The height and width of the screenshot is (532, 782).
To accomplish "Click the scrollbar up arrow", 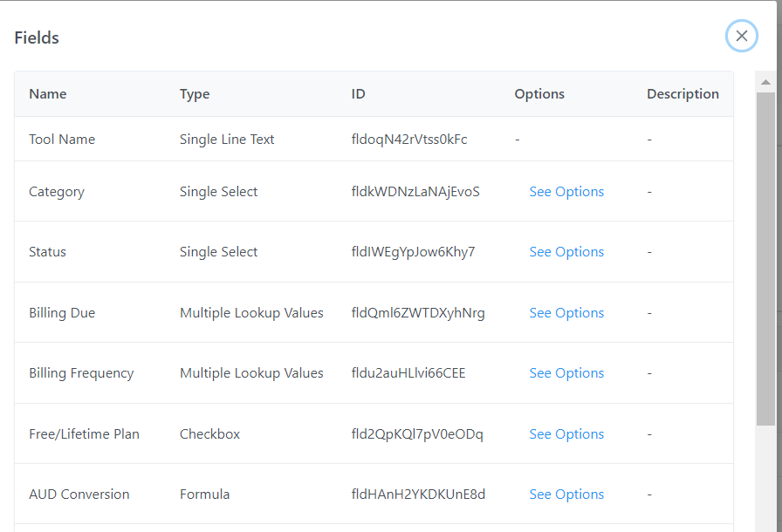I will coord(765,83).
